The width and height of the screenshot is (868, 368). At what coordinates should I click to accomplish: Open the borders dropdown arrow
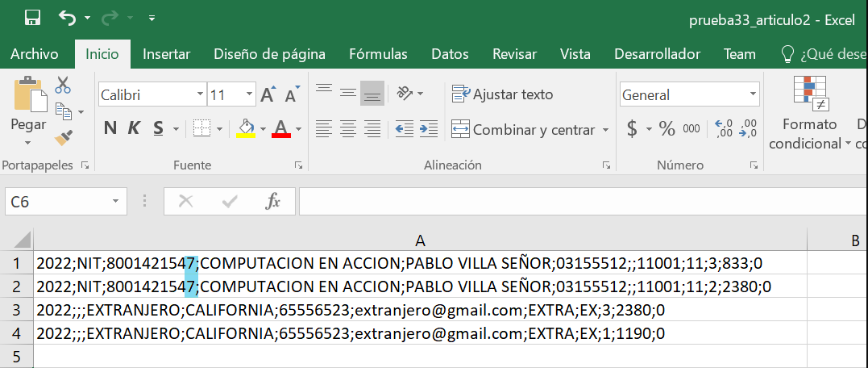tap(219, 130)
